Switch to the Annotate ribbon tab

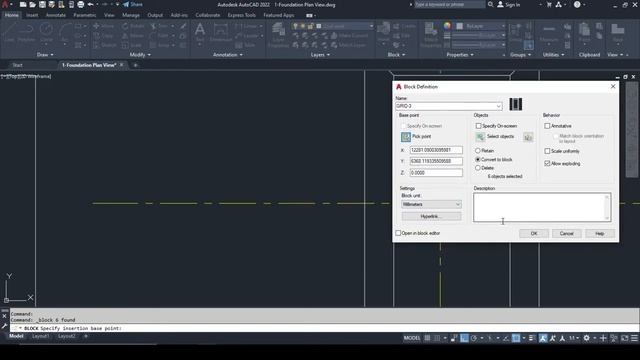(56, 15)
